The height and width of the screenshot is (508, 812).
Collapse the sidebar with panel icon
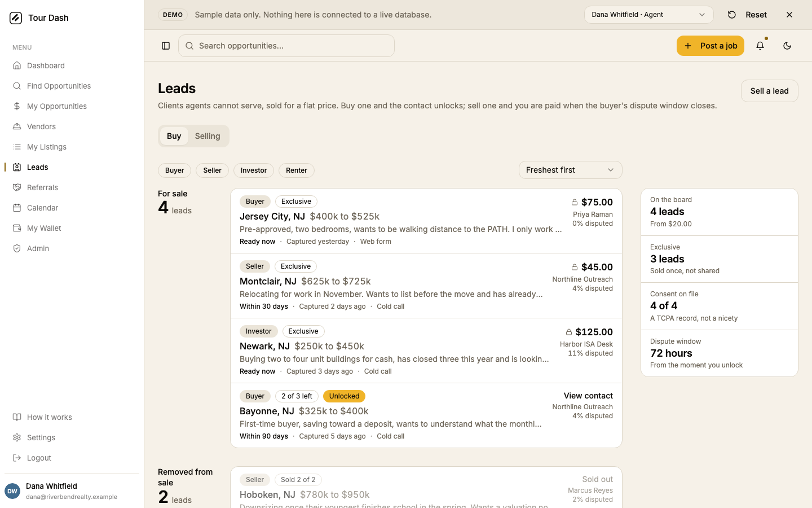click(x=166, y=46)
